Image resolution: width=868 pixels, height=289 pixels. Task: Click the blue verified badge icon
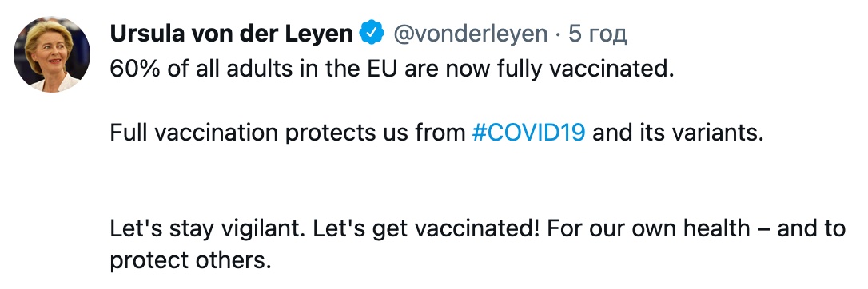(x=372, y=34)
